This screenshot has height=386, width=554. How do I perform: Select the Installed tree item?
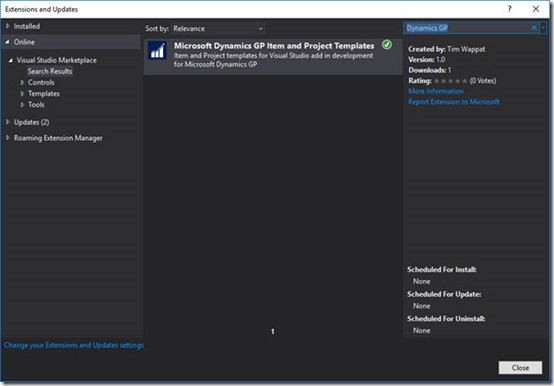tap(27, 26)
